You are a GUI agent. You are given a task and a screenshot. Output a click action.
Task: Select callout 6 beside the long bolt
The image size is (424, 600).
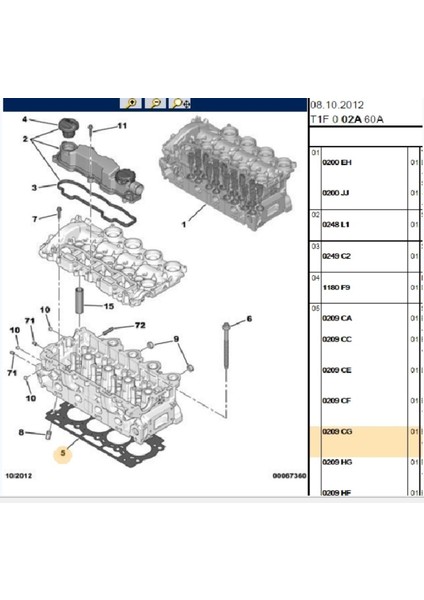(x=249, y=319)
